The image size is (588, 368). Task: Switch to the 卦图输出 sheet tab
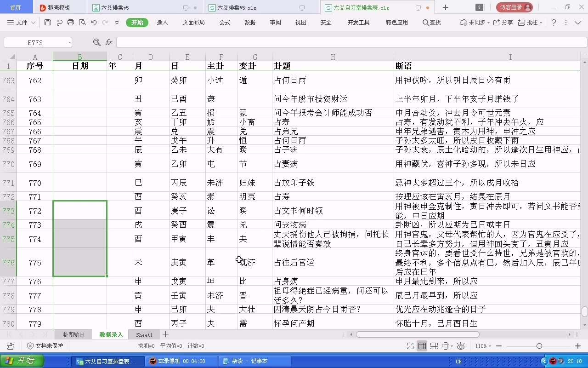pyautogui.click(x=74, y=335)
